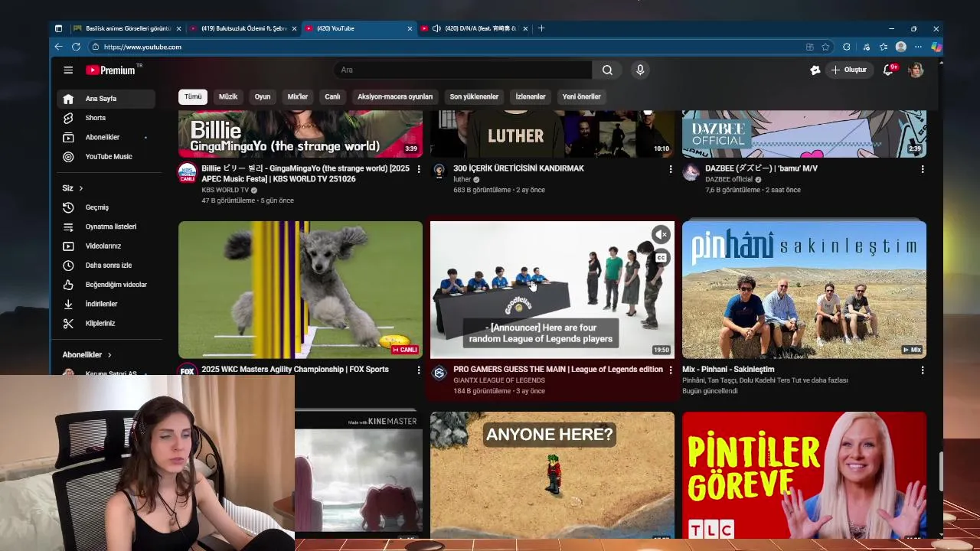The height and width of the screenshot is (551, 980).
Task: Open the notifications bell
Action: pos(889,70)
